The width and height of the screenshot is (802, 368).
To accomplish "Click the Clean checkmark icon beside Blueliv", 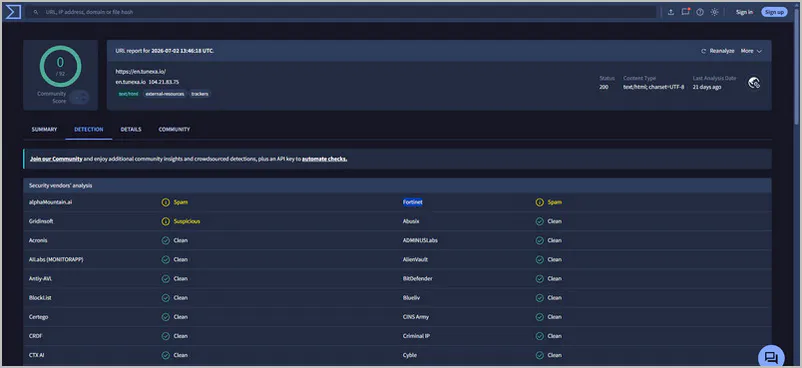I will click(539, 298).
